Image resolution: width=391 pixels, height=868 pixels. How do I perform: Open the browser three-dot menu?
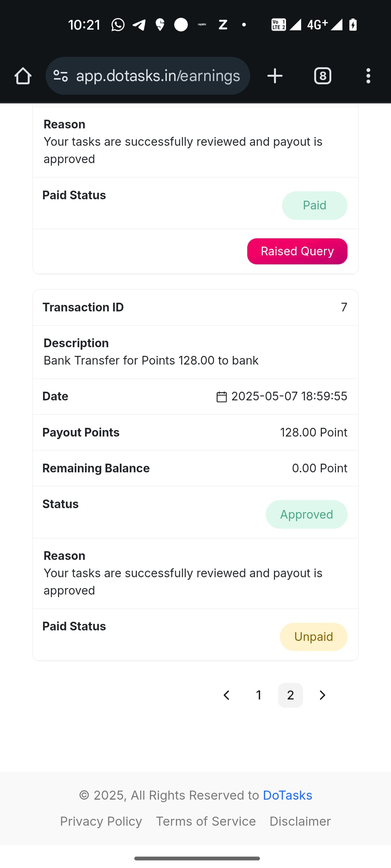tap(368, 76)
